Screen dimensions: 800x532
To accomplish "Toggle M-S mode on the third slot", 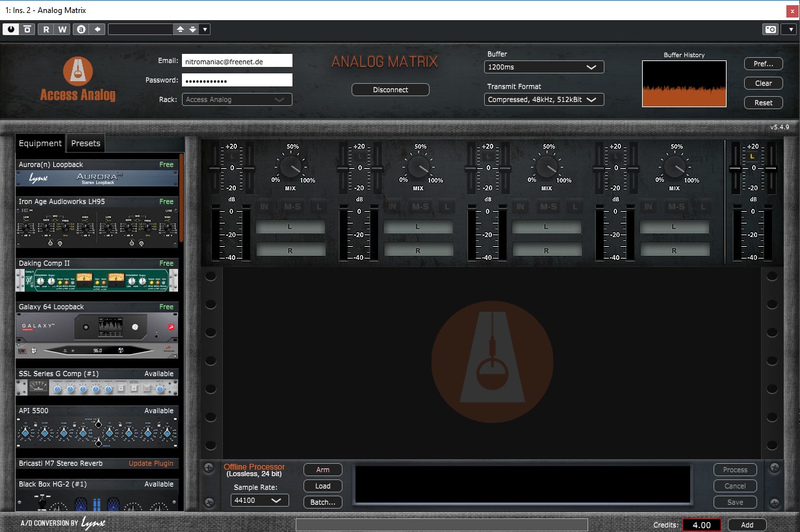I will [x=548, y=207].
